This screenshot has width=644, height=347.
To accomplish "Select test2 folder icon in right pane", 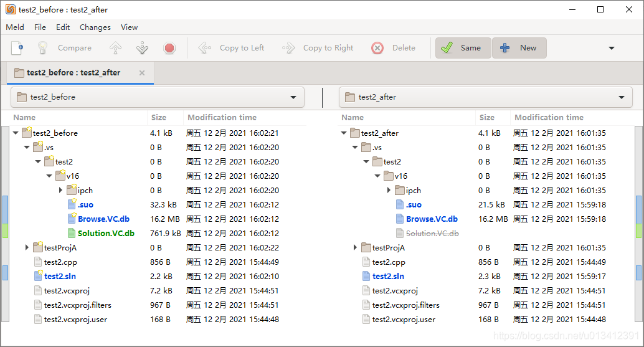I will coord(377,162).
